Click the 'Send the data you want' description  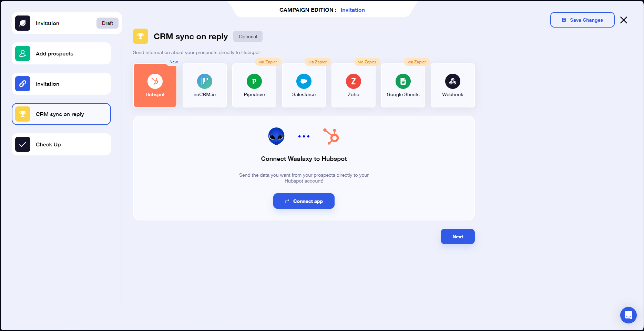click(x=304, y=178)
